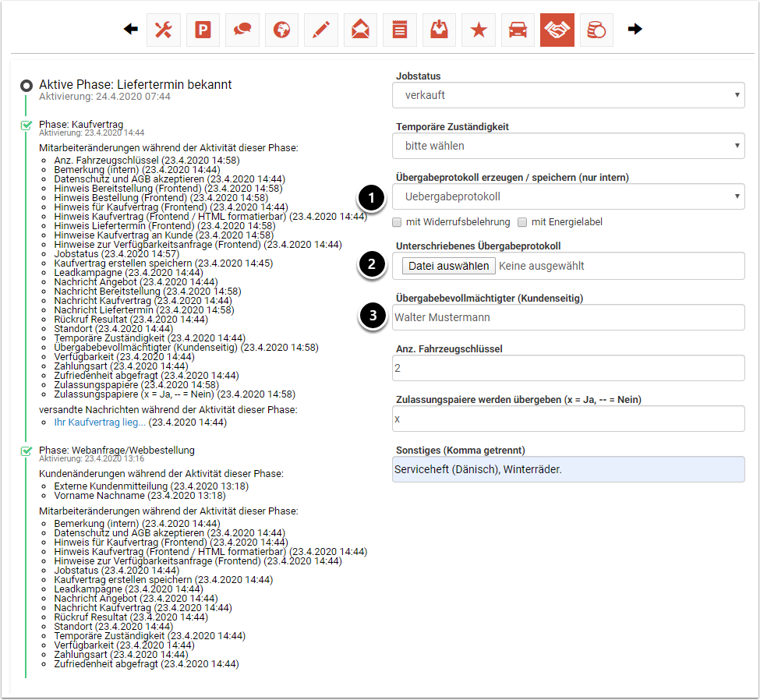
Task: Open the car vehicle icon
Action: [x=517, y=30]
